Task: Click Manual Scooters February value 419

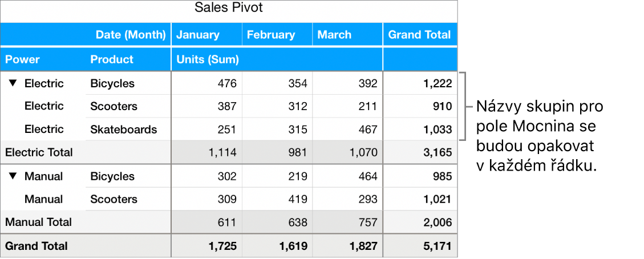Action: [x=296, y=199]
